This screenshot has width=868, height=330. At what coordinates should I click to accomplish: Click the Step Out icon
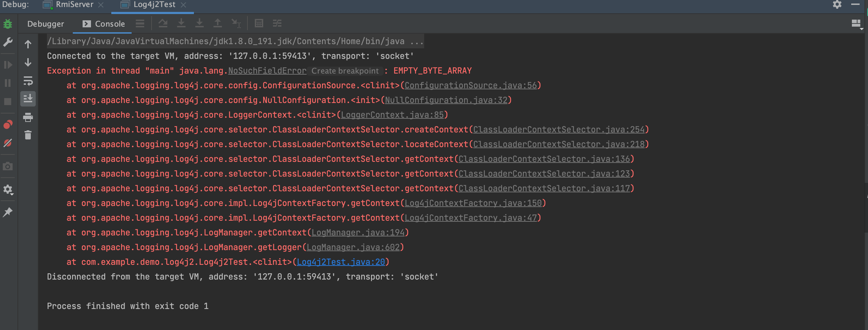coord(218,23)
